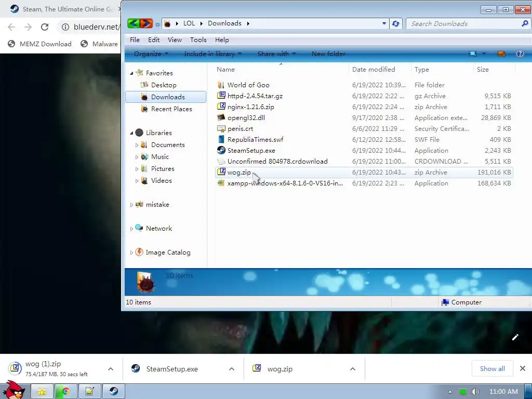Click Include in library
This screenshot has height=399, width=532.
(212, 54)
